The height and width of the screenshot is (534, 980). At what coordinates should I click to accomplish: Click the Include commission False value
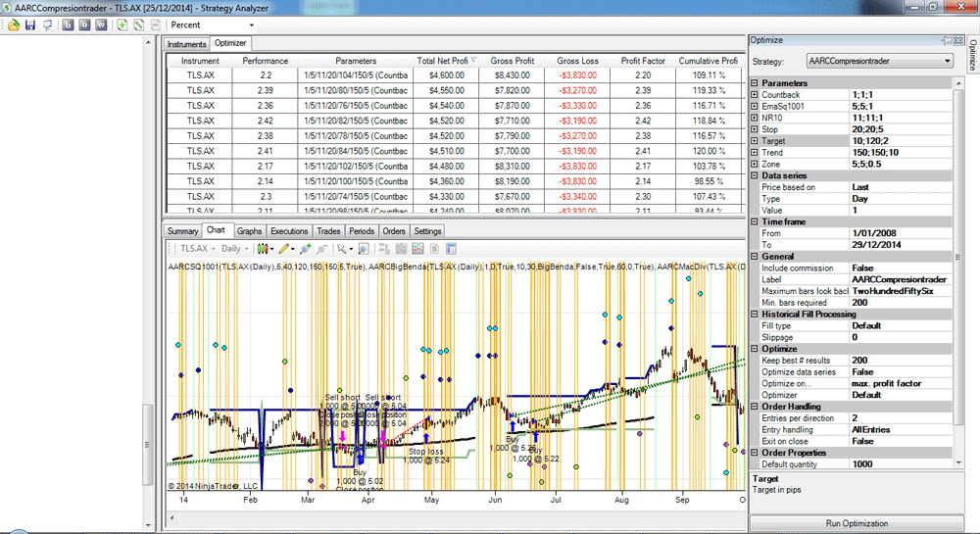900,267
